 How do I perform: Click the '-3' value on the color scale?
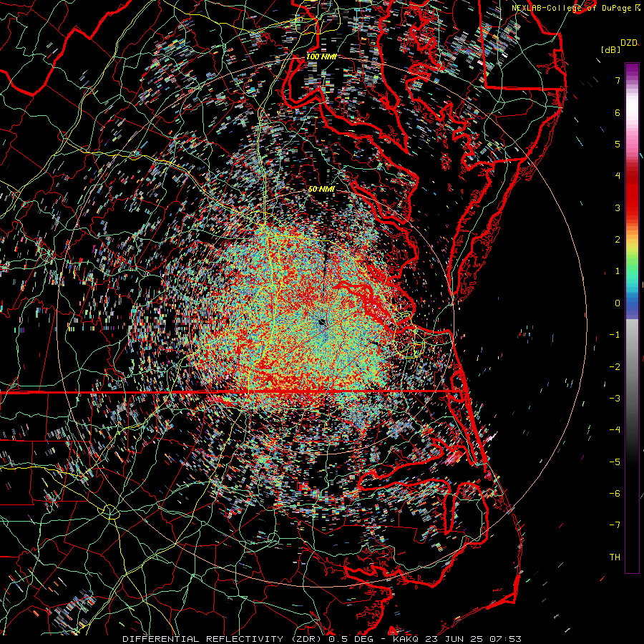coord(615,399)
